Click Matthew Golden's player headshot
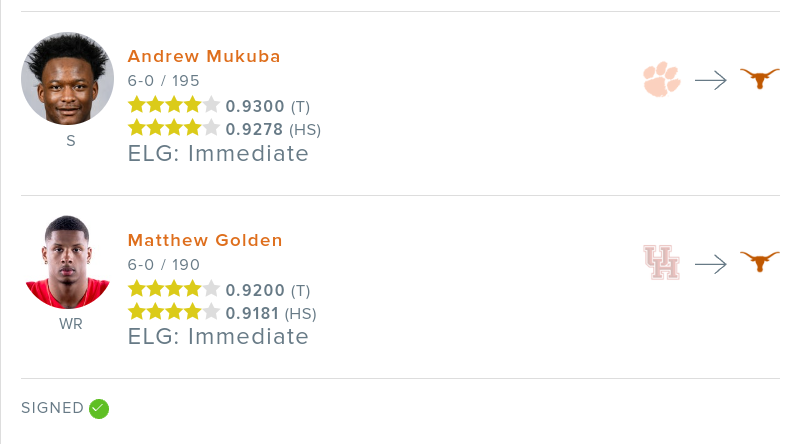800x444 pixels. (x=68, y=262)
